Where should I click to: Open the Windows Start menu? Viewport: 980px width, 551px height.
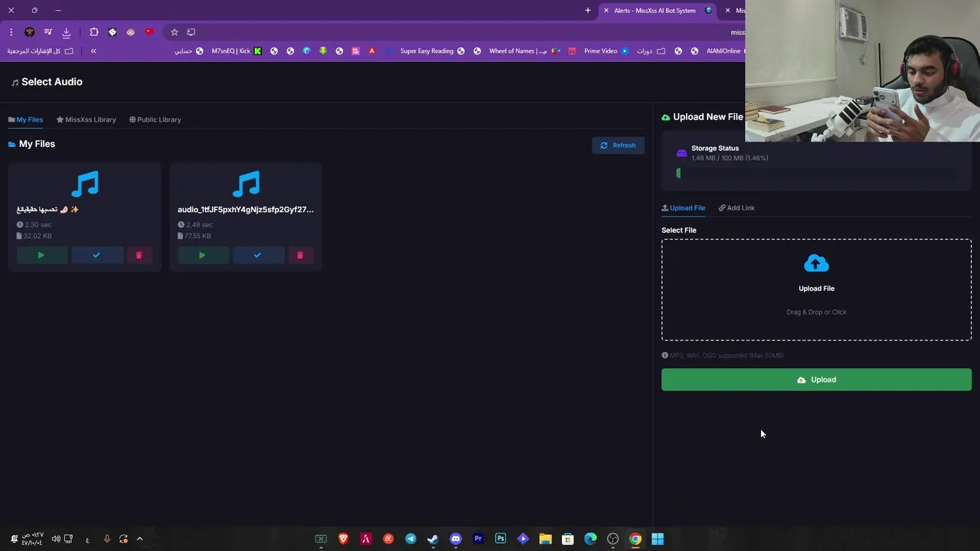(658, 539)
